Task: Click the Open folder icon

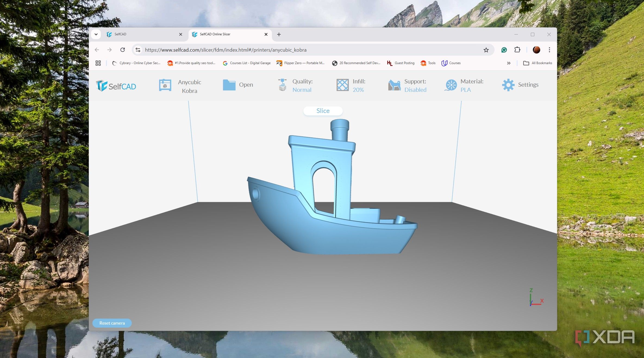Action: pyautogui.click(x=229, y=85)
